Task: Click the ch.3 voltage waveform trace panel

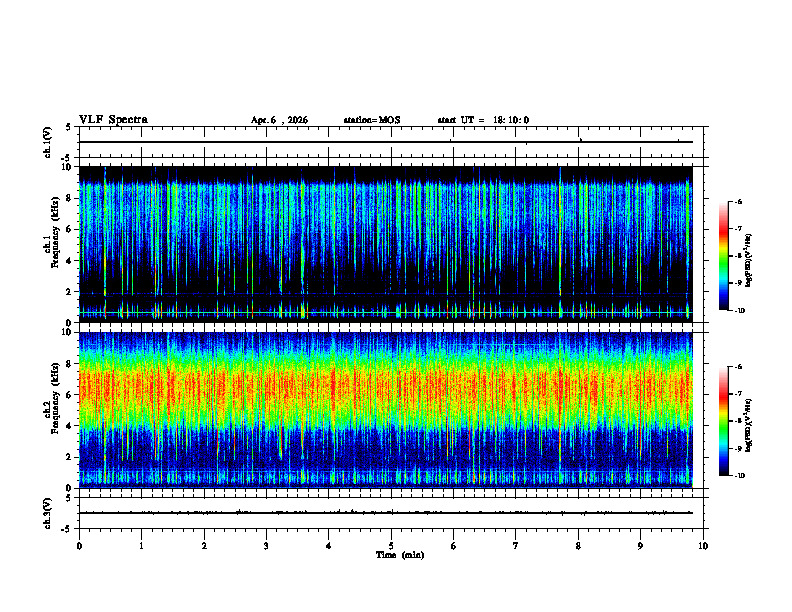Action: tap(391, 513)
